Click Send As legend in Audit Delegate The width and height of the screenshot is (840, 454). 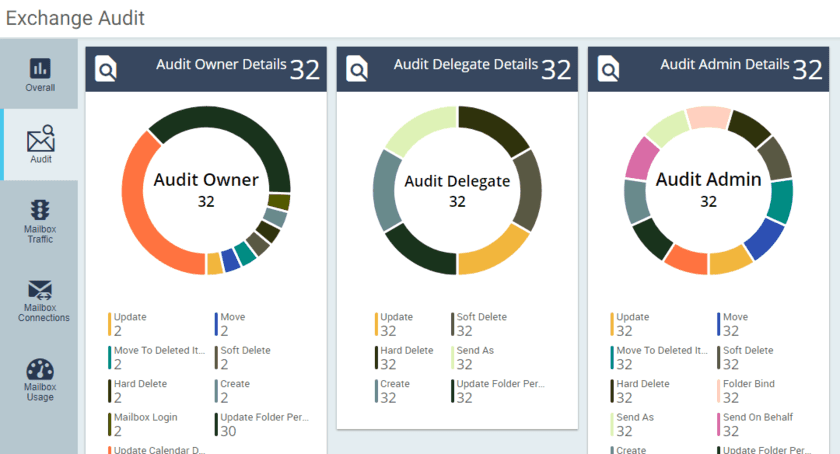pyautogui.click(x=475, y=351)
